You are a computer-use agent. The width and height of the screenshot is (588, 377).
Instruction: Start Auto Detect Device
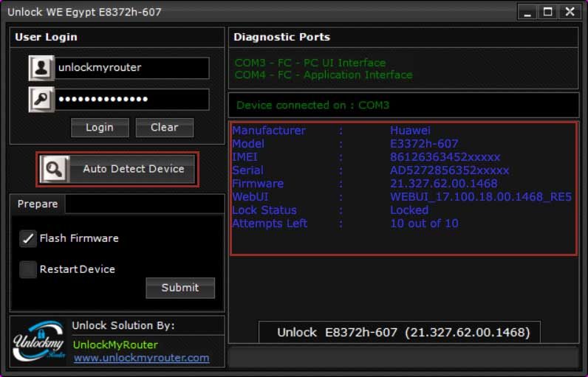[x=117, y=169]
